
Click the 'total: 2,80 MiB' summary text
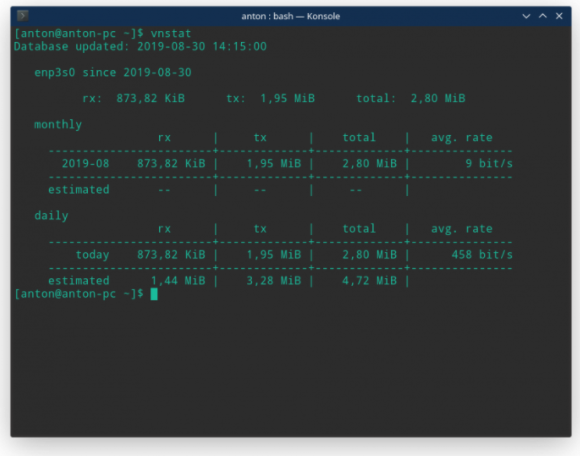411,98
